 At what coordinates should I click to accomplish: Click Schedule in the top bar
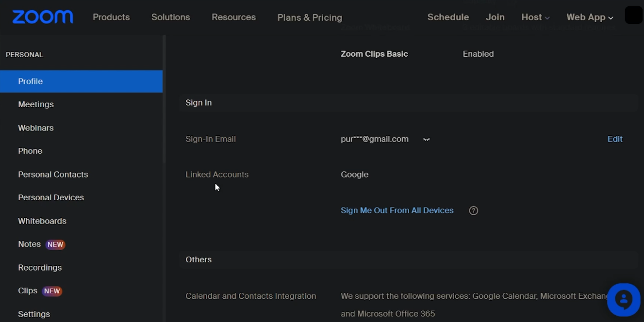[448, 17]
